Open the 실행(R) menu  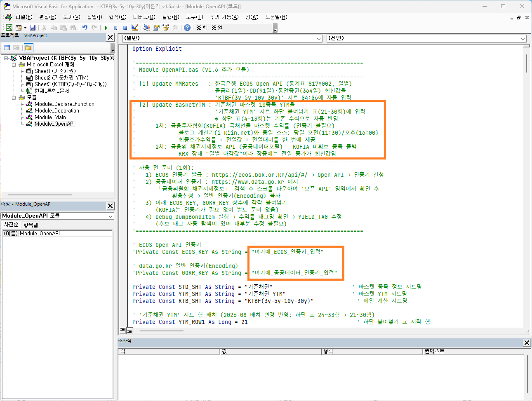click(170, 17)
